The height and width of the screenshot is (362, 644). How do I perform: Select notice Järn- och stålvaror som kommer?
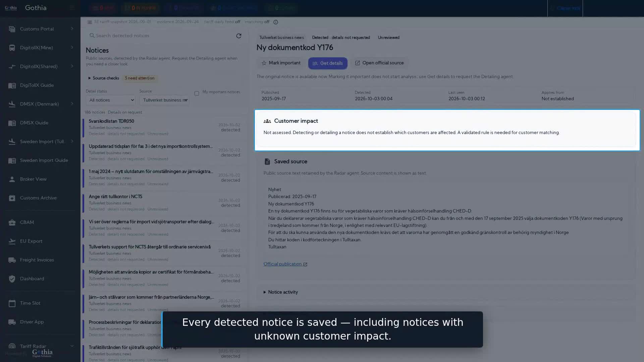coord(164,303)
